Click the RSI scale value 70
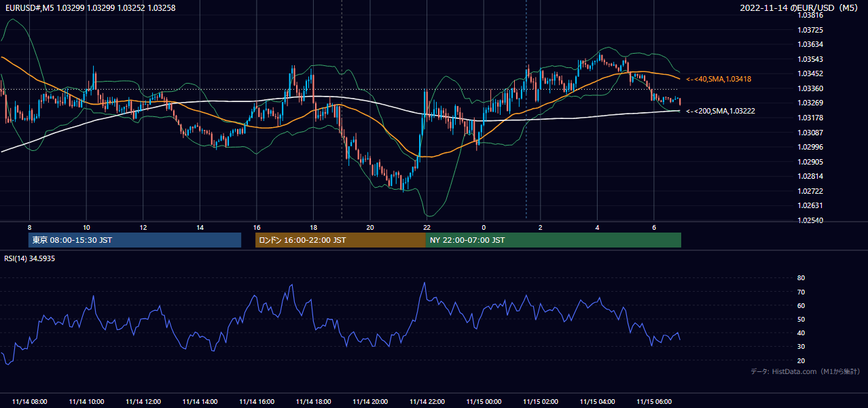868x408 pixels. (x=801, y=292)
